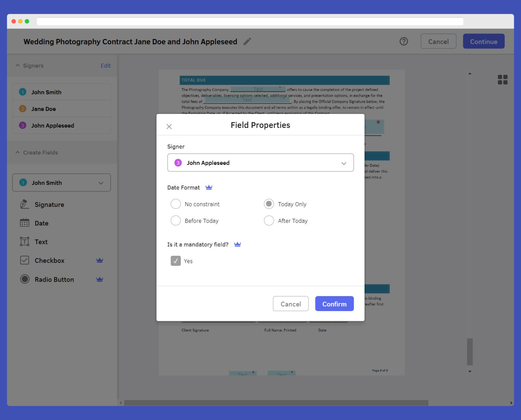Open the help question mark icon
The height and width of the screenshot is (420, 521).
tap(404, 41)
